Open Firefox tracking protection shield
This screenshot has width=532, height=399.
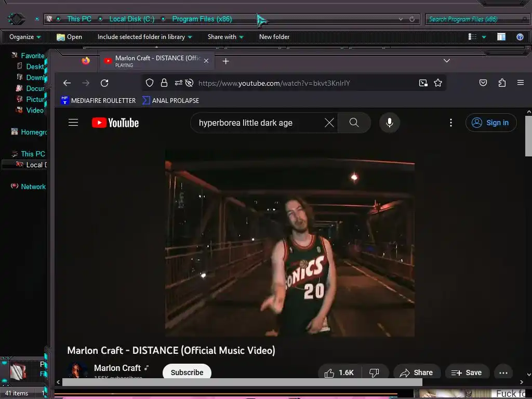[150, 83]
